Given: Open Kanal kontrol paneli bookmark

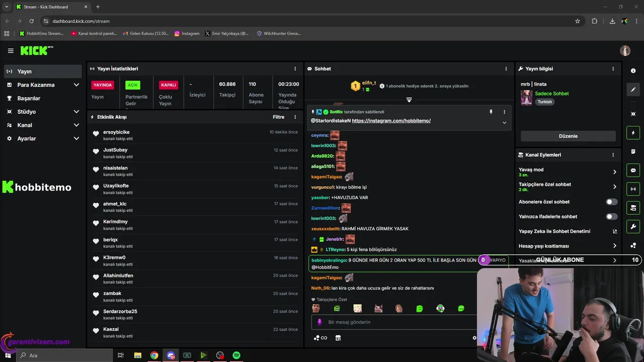Looking at the screenshot, I should click(94, 34).
